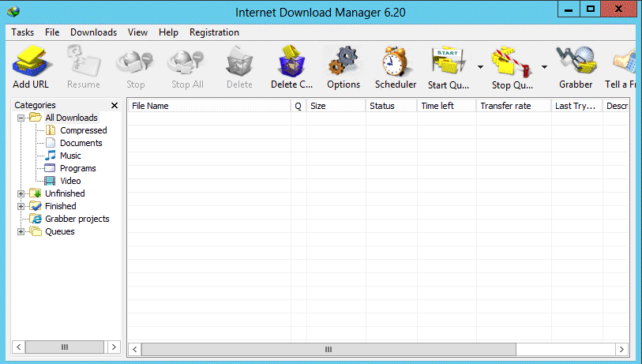Sort by Transfer rate column header
This screenshot has height=364, width=642.
[513, 105]
